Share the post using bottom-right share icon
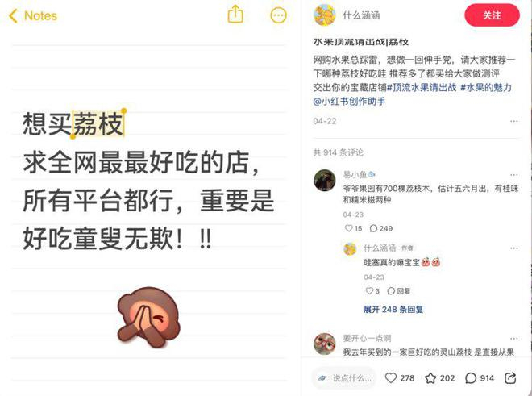Screen dimensions: 532x396 pos(510,378)
